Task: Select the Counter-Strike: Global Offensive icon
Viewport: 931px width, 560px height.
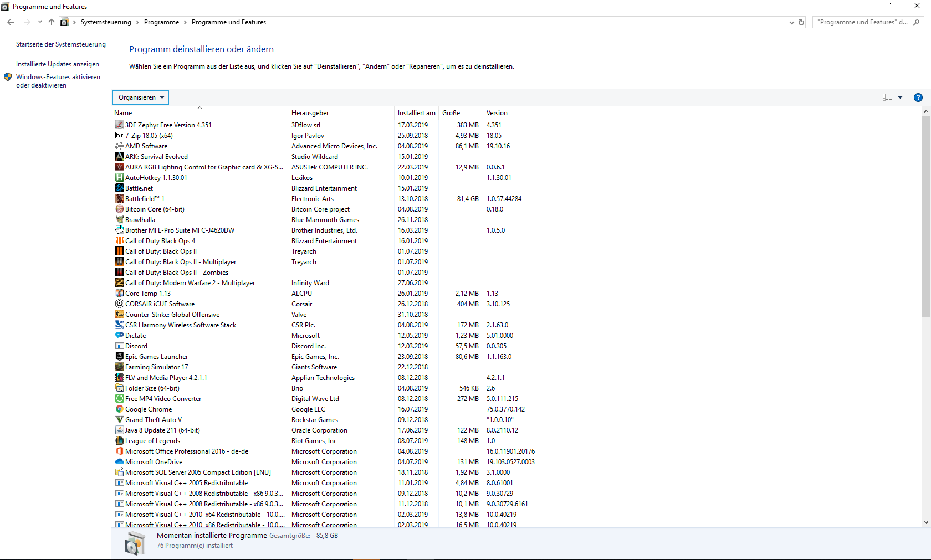Action: tap(119, 315)
